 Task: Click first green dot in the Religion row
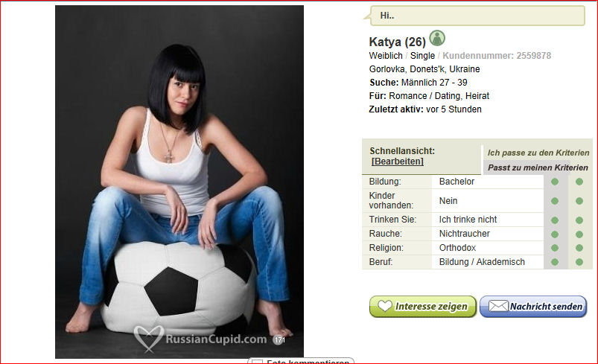(x=555, y=248)
